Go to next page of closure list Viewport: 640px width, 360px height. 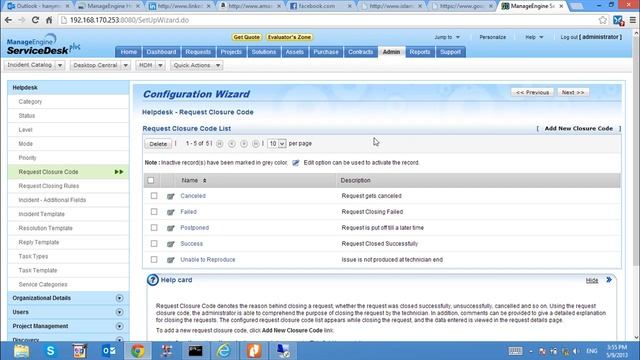point(244,144)
